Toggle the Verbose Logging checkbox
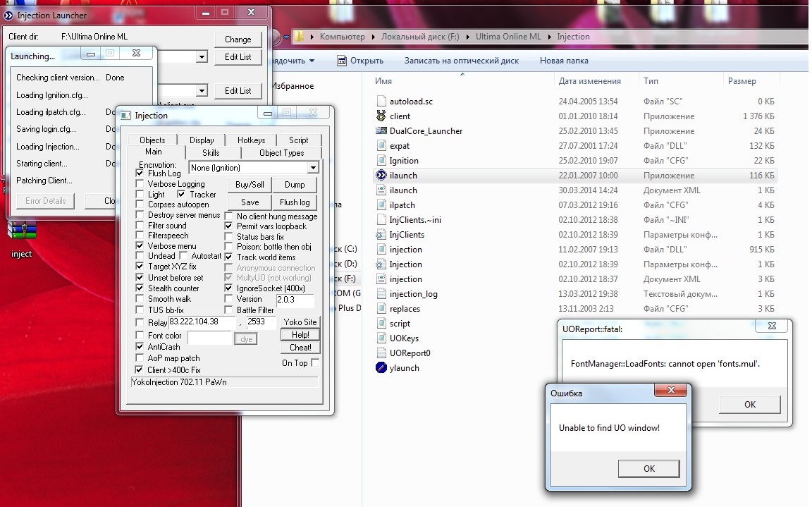The width and height of the screenshot is (812, 507). 140,184
